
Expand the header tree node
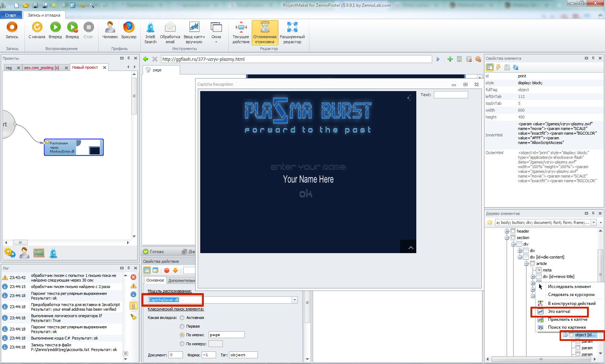point(507,231)
